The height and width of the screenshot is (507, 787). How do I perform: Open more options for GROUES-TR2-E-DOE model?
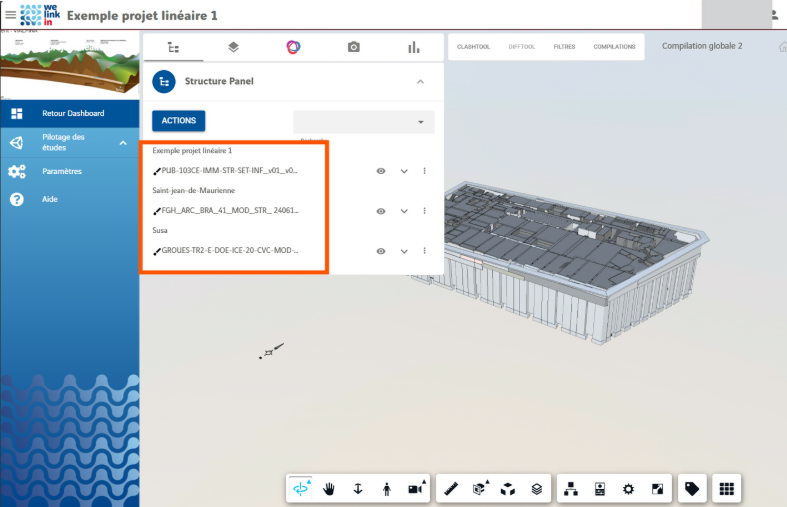(425, 251)
